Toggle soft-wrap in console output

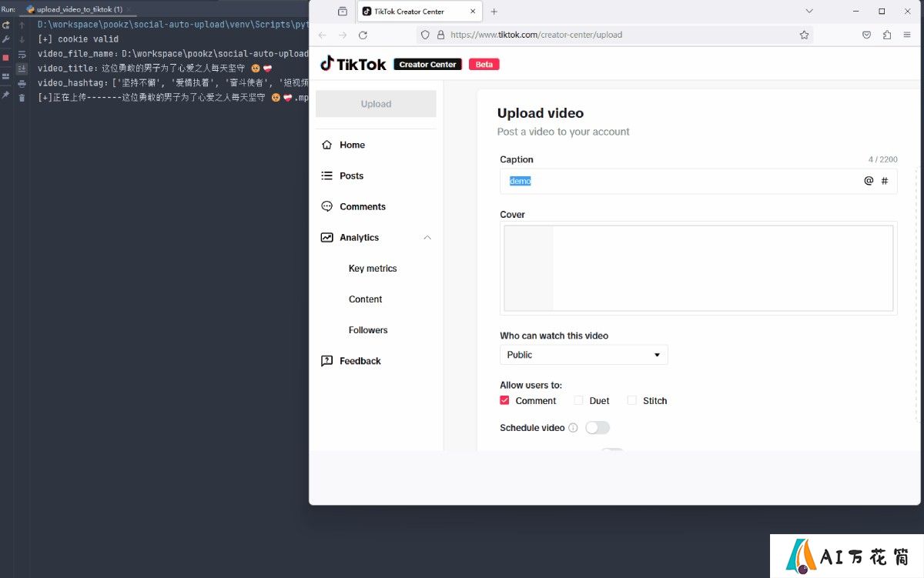(22, 54)
